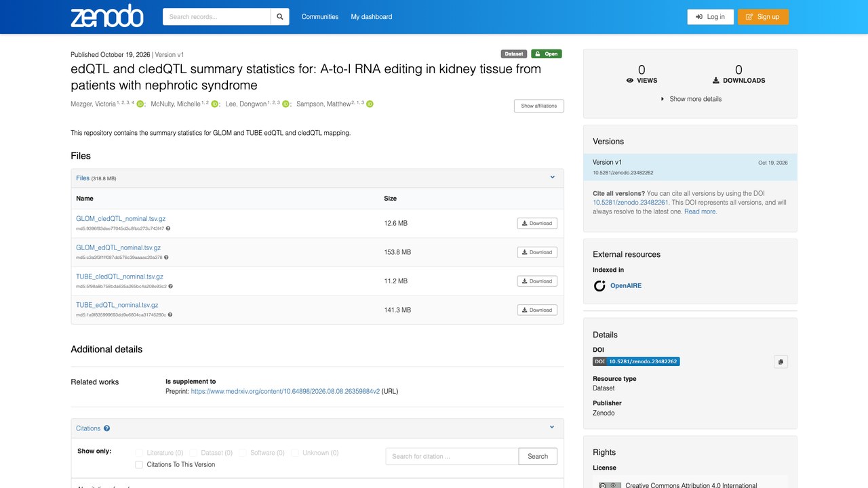Focus the Search records input field

[217, 17]
